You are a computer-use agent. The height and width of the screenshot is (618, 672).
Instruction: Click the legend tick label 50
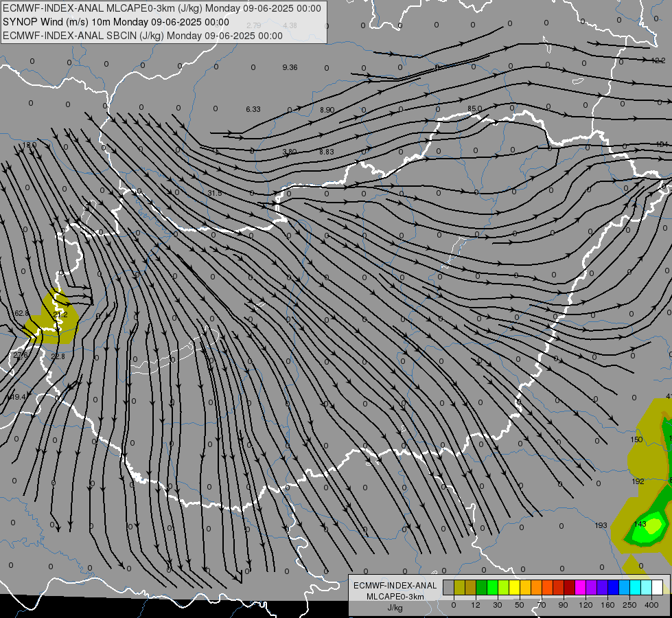tap(520, 605)
